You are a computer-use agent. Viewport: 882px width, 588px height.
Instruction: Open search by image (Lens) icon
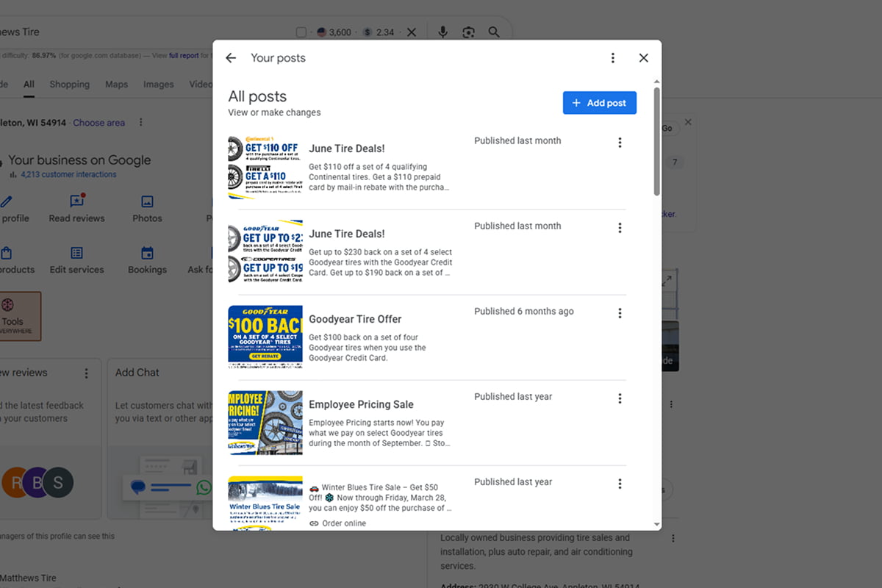468,32
